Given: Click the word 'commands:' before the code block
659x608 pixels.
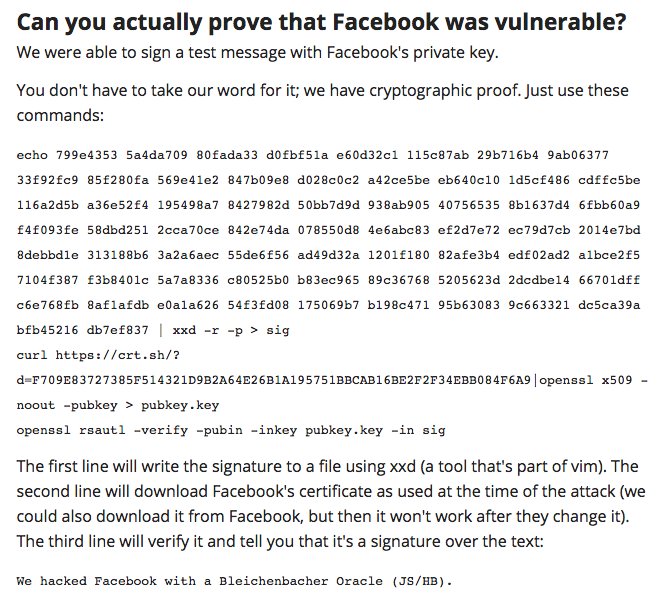Looking at the screenshot, I should 60,115.
